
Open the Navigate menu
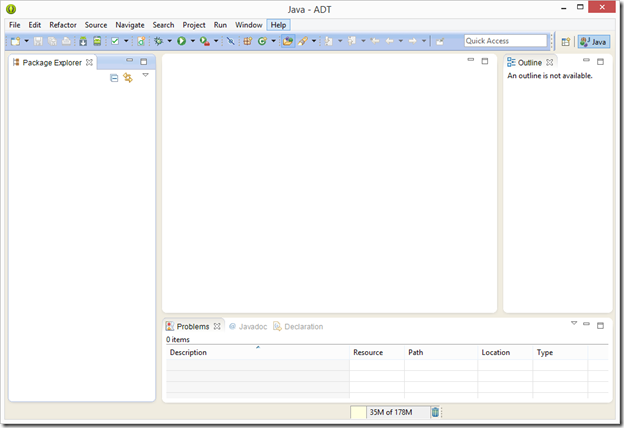coord(130,25)
